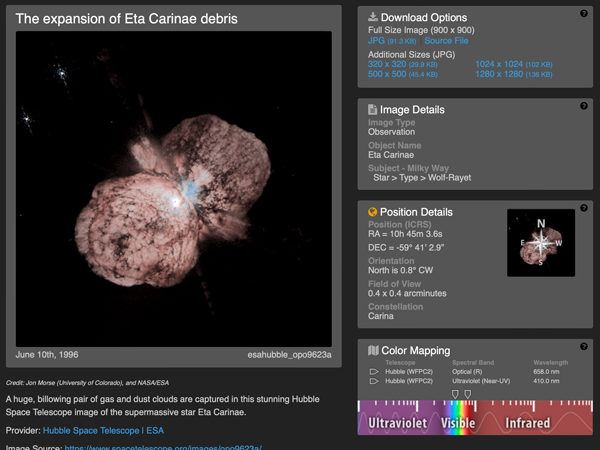The height and width of the screenshot is (450, 600).
Task: Click the compass orientation thumbnail
Action: pyautogui.click(x=541, y=243)
